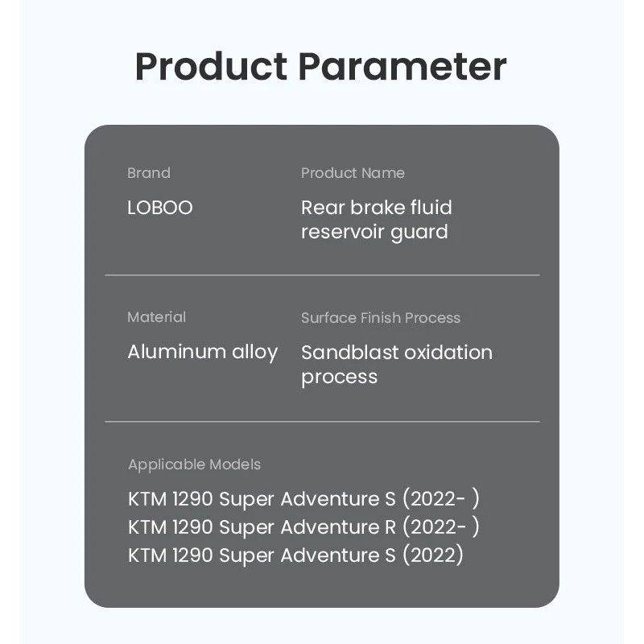Viewport: 644px width, 644px height.
Task: Click KTM 1290 Super Adventure S (2022) line
Action: 295,555
